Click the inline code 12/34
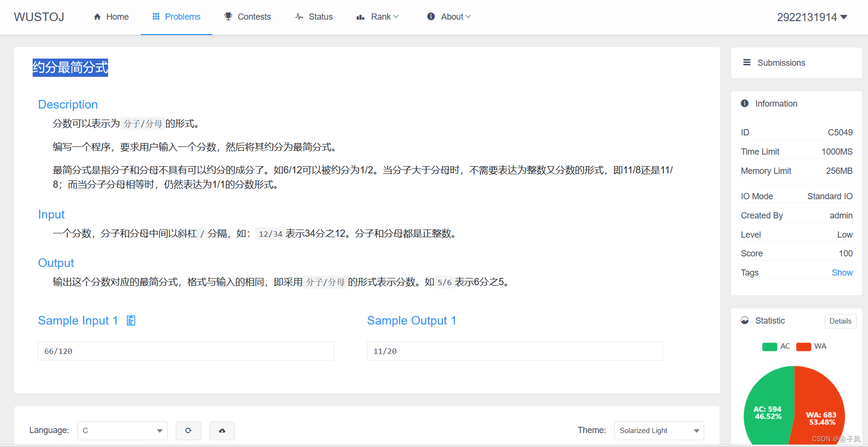Screen dimensions: 868x447 click(270, 234)
